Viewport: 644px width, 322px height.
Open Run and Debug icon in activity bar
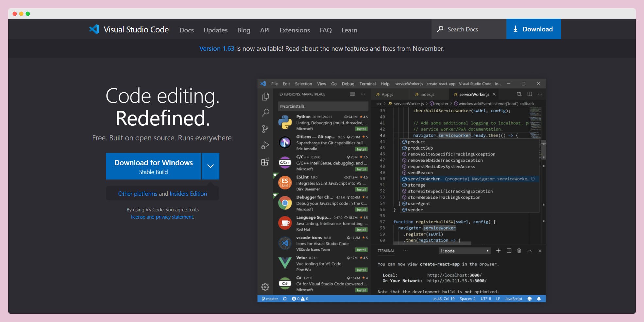tap(265, 145)
